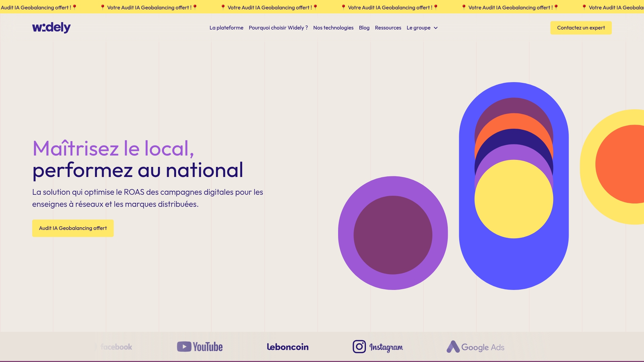Select the Blog navigation item
Image resolution: width=644 pixels, height=362 pixels.
click(364, 28)
